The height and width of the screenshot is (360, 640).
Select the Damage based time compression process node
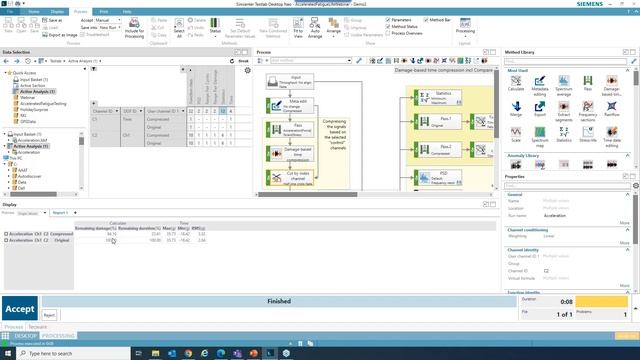point(290,154)
